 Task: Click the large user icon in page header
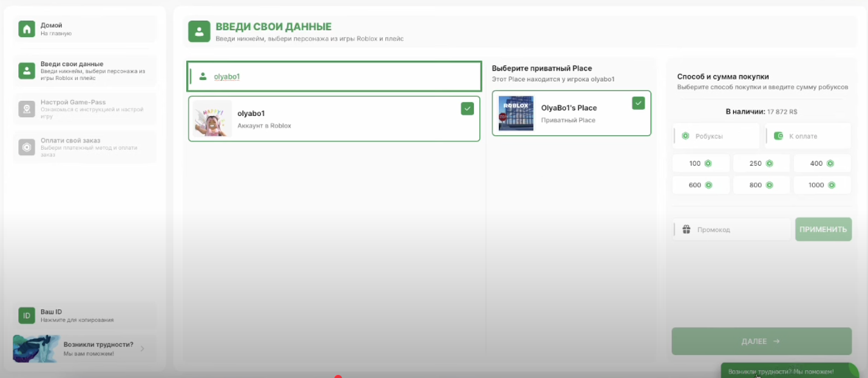[199, 32]
